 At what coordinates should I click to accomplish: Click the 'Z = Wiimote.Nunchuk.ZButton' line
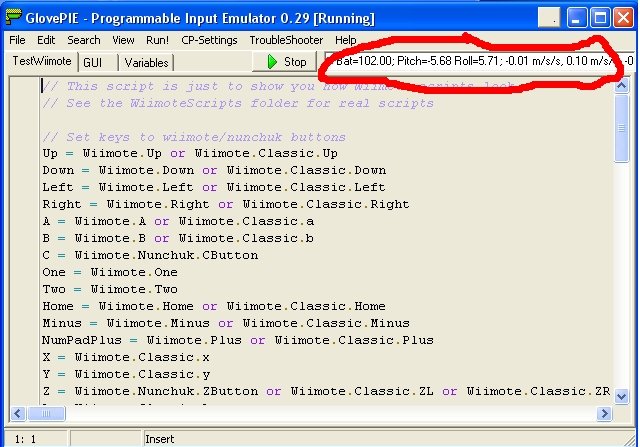326,391
